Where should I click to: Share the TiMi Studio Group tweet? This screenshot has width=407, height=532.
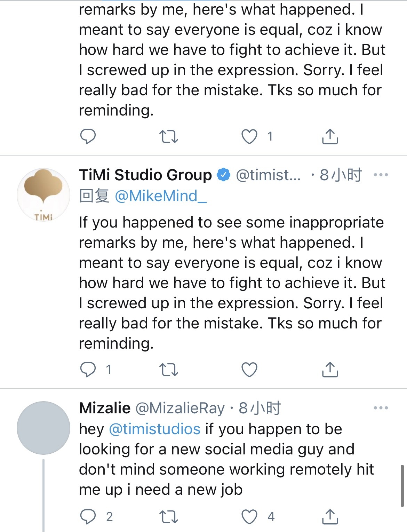pos(330,370)
